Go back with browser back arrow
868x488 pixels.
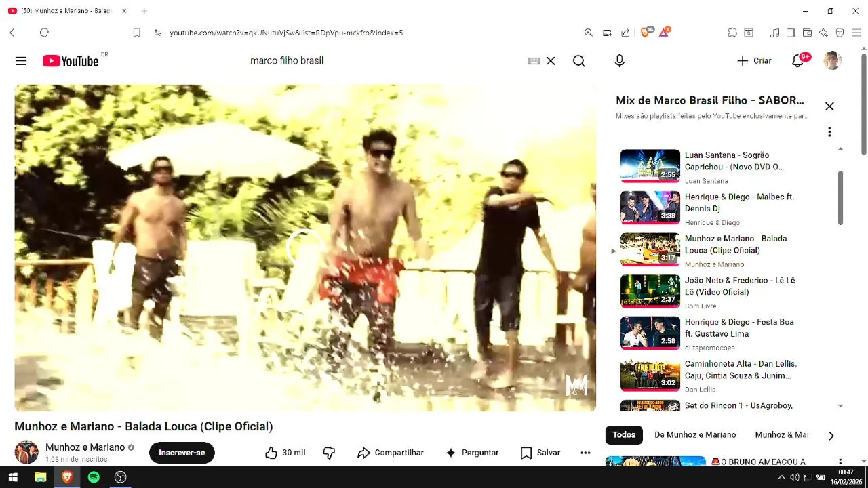12,33
